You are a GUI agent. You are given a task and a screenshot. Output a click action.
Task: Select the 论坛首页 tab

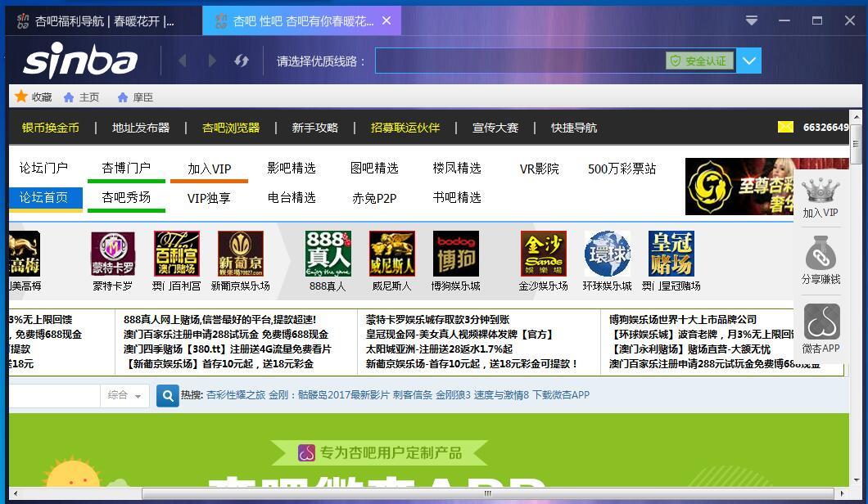(x=43, y=197)
